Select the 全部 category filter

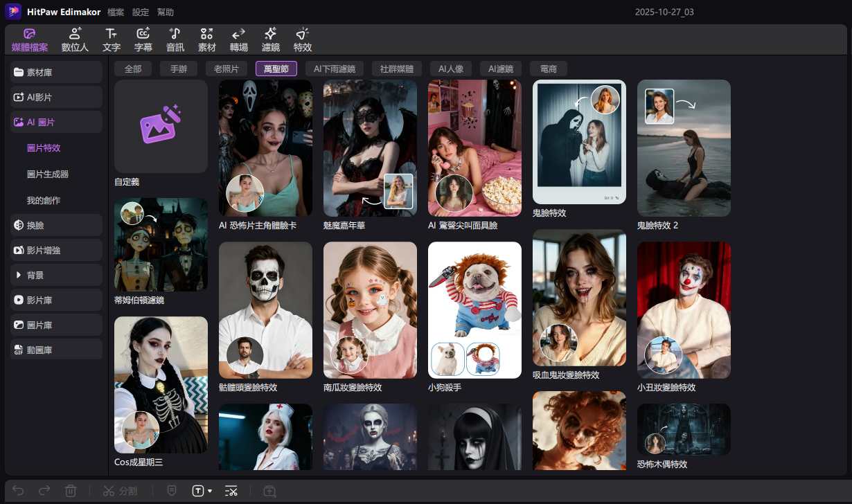coord(133,69)
